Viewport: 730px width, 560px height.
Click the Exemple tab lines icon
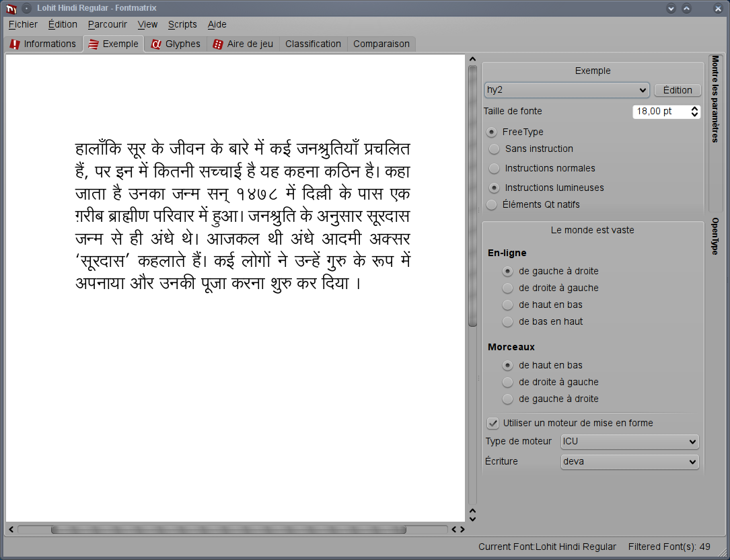[x=94, y=44]
